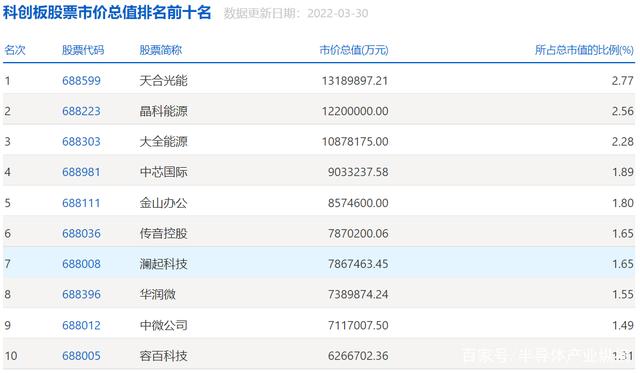This screenshot has width=640, height=373.
Task: Click market value 6266702.36
Action: (358, 355)
